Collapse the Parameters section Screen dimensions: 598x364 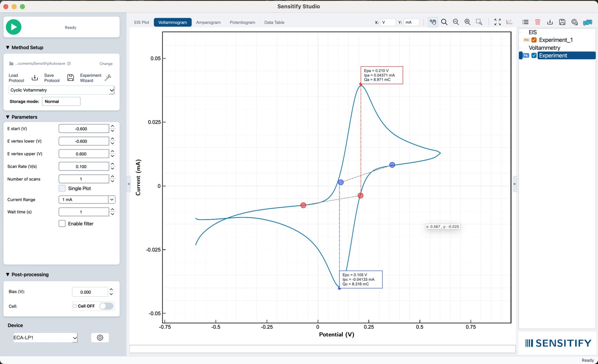tap(7, 117)
